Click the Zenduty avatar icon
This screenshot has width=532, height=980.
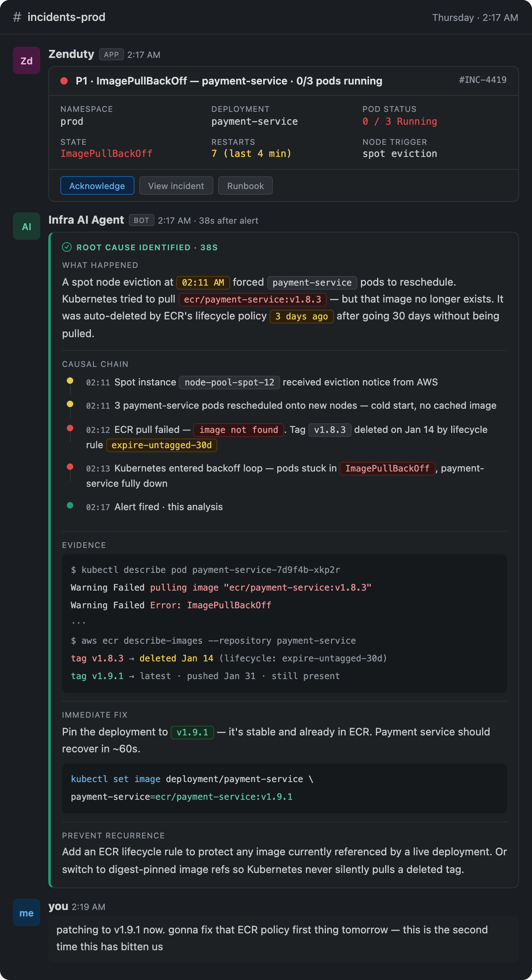click(27, 60)
